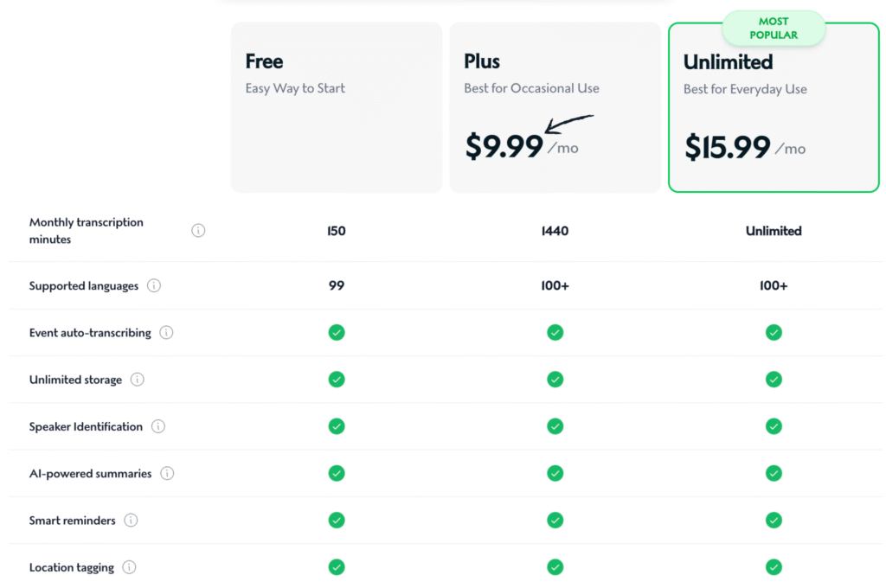The width and height of the screenshot is (886, 588).
Task: Click the $15.99 per month price
Action: coord(745,147)
